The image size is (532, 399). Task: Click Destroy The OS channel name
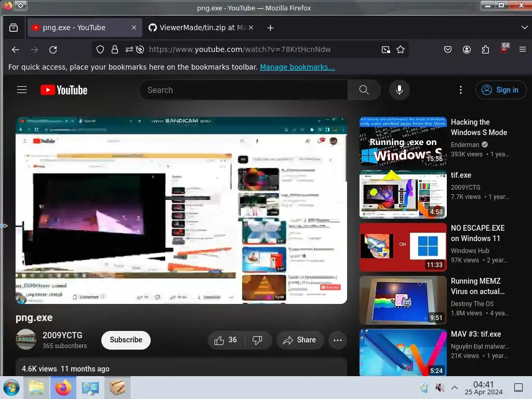click(472, 303)
